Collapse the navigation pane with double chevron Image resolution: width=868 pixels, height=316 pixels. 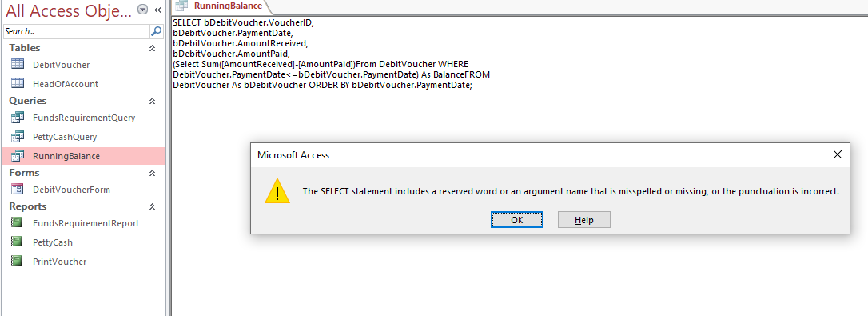157,10
